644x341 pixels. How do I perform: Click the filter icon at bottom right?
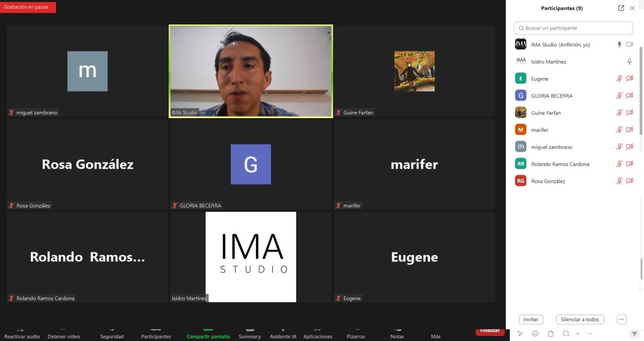click(634, 333)
